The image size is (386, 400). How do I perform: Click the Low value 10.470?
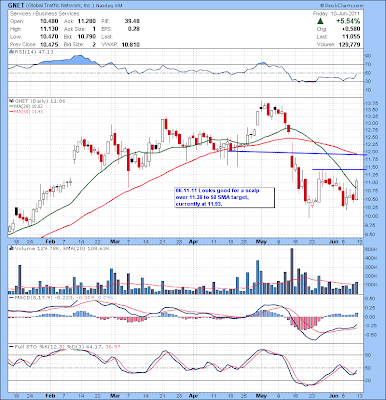tap(49, 37)
